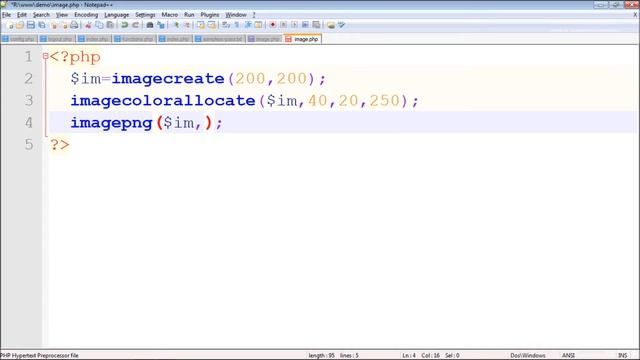640x360 pixels.
Task: Open the Settings menu
Action: click(x=145, y=15)
